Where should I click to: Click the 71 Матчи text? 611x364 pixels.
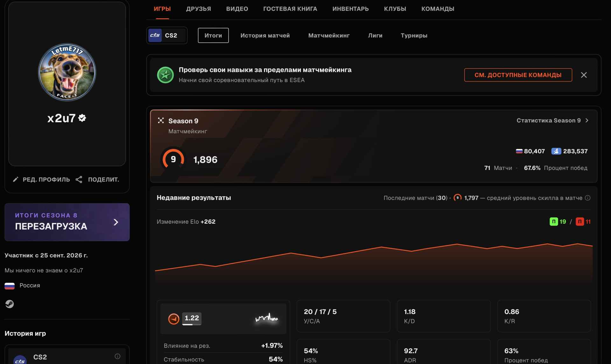(x=498, y=168)
